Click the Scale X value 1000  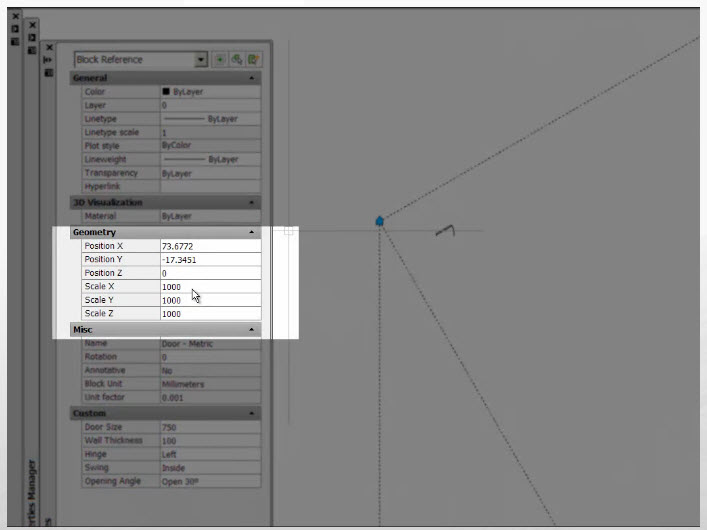[211, 286]
